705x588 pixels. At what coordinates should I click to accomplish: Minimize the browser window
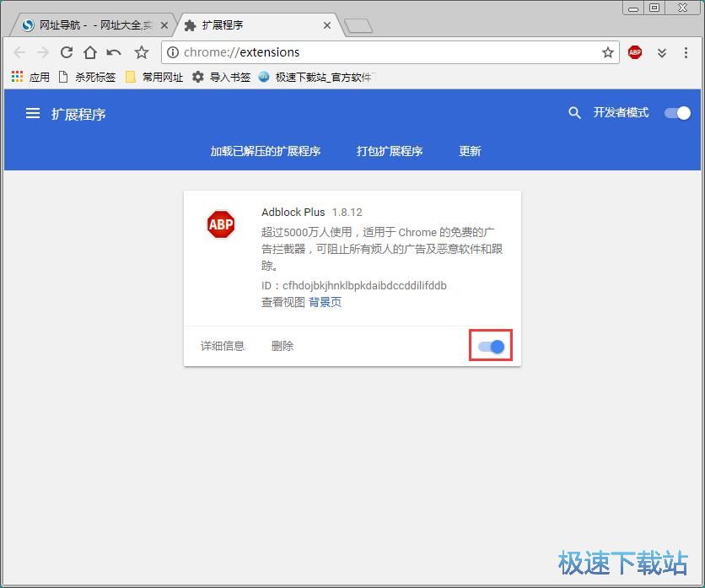click(x=633, y=8)
